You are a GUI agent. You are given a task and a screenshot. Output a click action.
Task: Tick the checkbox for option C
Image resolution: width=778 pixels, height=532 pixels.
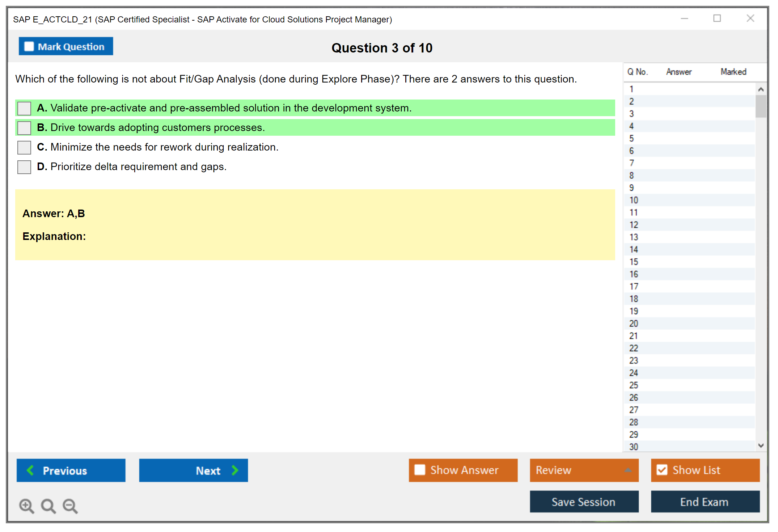pos(24,147)
